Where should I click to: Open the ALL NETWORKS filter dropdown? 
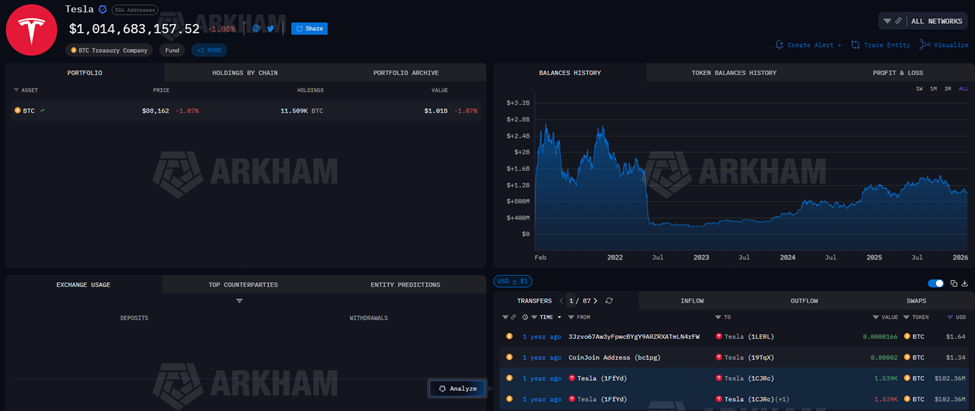tap(923, 20)
